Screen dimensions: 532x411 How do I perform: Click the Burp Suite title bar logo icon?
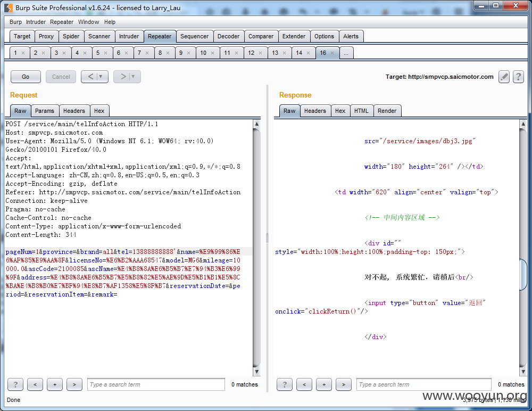pyautogui.click(x=9, y=7)
